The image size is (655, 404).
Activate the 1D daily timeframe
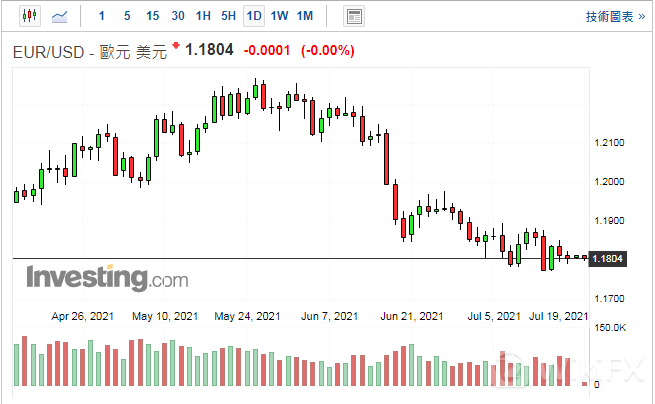click(254, 16)
